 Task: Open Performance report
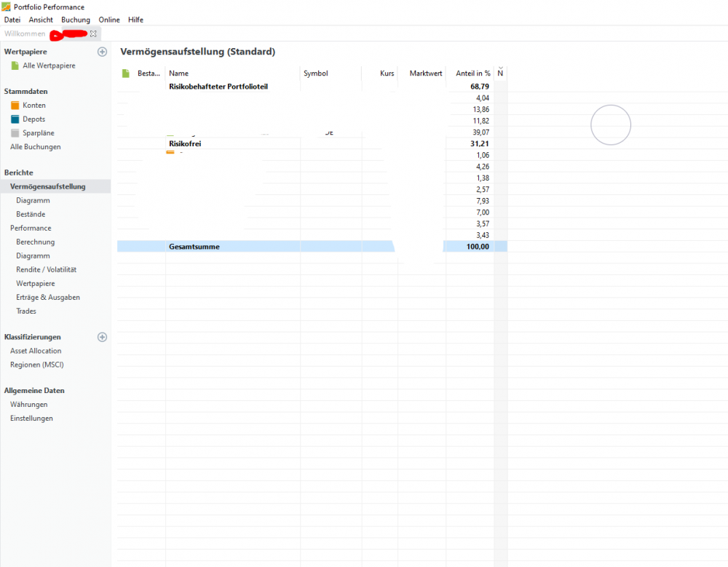click(31, 228)
